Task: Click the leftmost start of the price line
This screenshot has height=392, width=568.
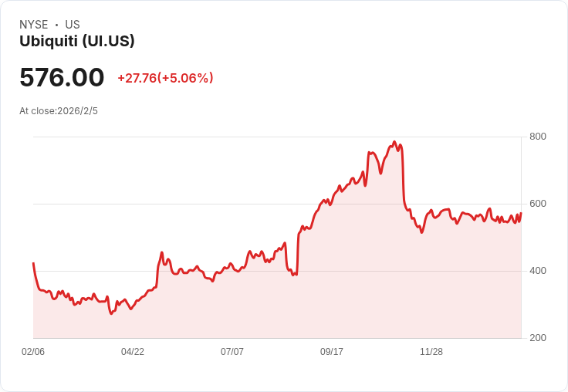Action: click(x=33, y=263)
